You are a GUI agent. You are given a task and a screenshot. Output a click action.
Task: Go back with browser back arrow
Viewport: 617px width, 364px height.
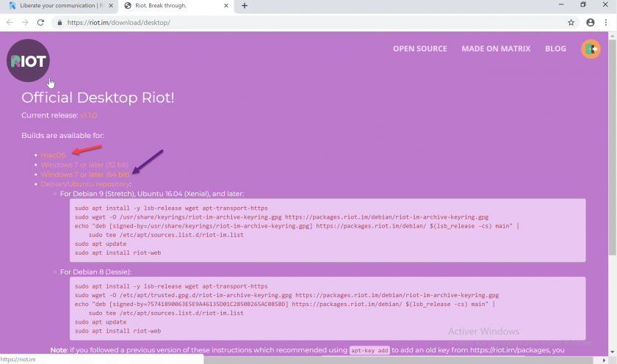[10, 23]
